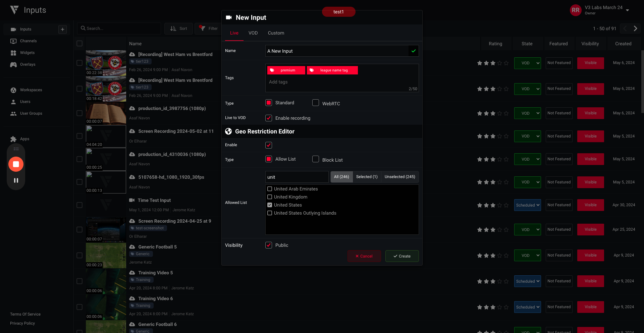Screen dimensions: 644x333
Task: Open the Filter options
Action: pos(208,29)
